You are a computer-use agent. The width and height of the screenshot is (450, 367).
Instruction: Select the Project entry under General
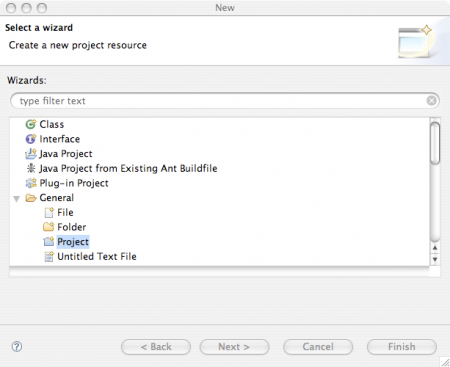click(73, 242)
